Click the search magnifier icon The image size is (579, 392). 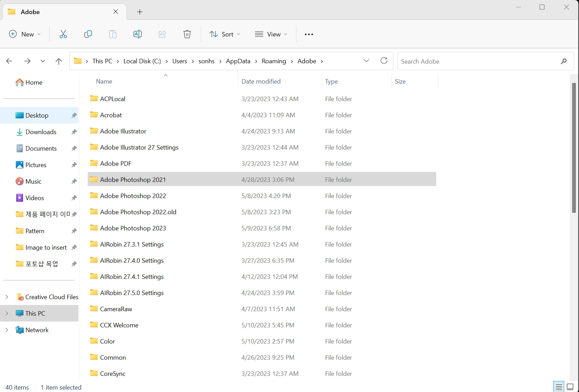(564, 61)
